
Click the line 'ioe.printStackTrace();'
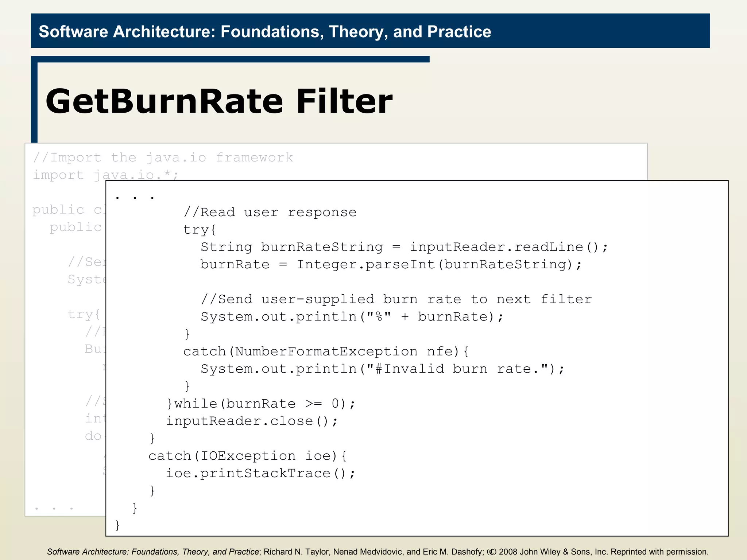click(x=260, y=473)
